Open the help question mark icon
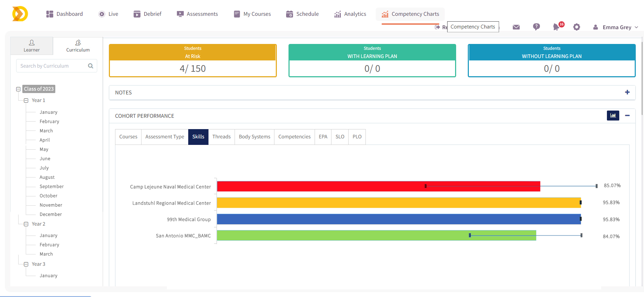 click(x=536, y=27)
